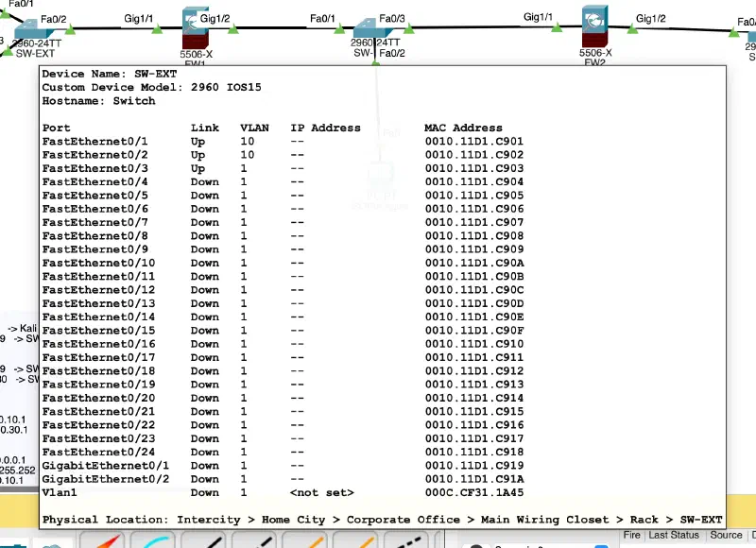Image resolution: width=756 pixels, height=548 pixels.
Task: Select the FW1 5506-X firewall icon
Action: click(196, 28)
